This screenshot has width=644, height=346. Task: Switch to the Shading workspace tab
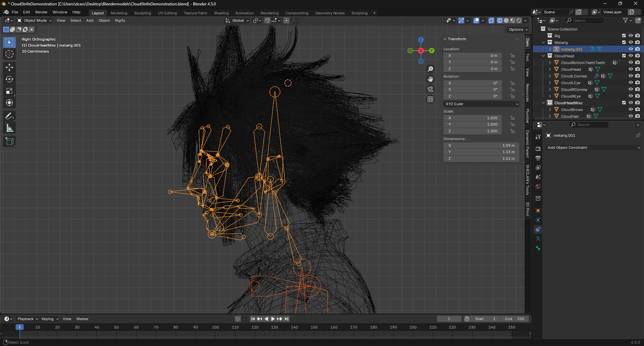(221, 13)
